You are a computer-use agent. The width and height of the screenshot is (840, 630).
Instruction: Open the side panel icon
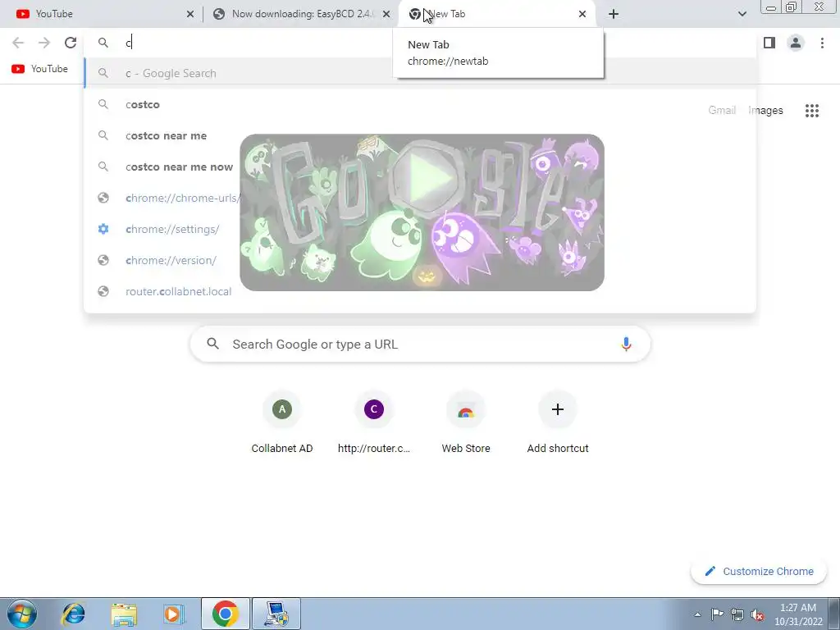coord(769,43)
